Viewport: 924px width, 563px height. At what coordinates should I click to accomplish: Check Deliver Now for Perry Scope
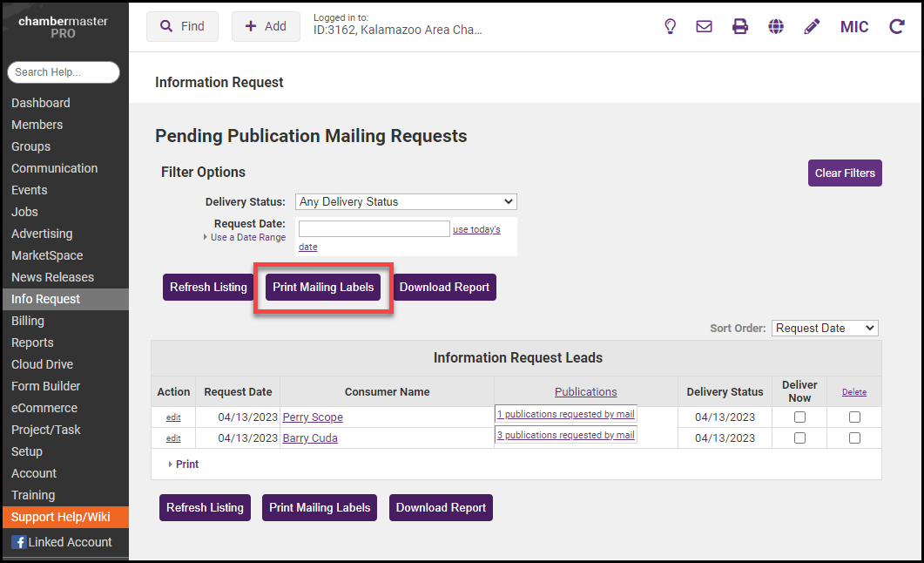coord(799,417)
